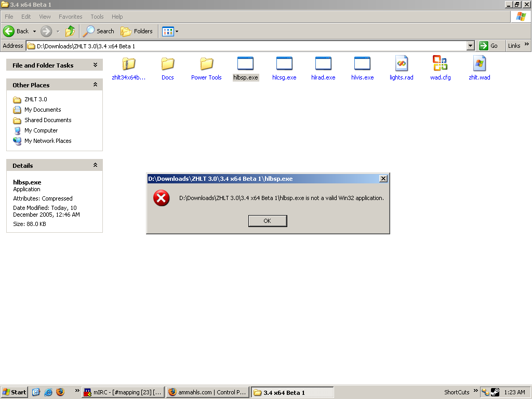Collapse the Other Places panel
This screenshot has height=399, width=532.
click(x=95, y=85)
